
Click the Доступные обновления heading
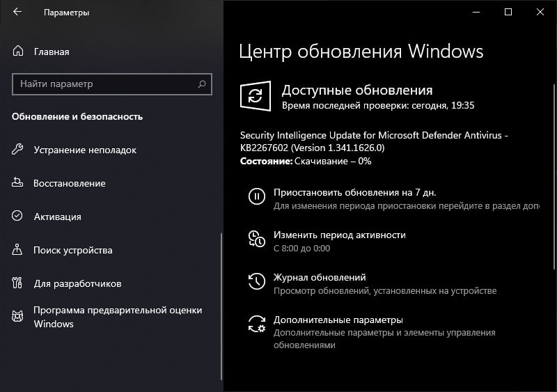(357, 91)
